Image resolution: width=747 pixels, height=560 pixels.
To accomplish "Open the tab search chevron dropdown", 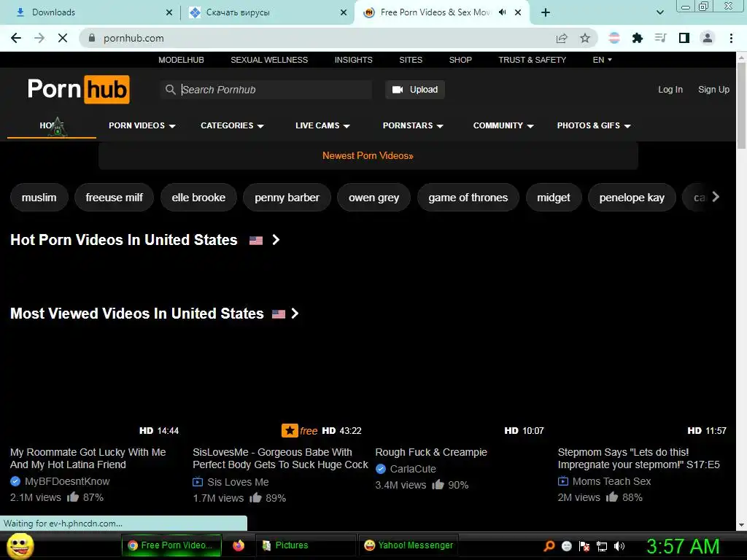I will [659, 12].
